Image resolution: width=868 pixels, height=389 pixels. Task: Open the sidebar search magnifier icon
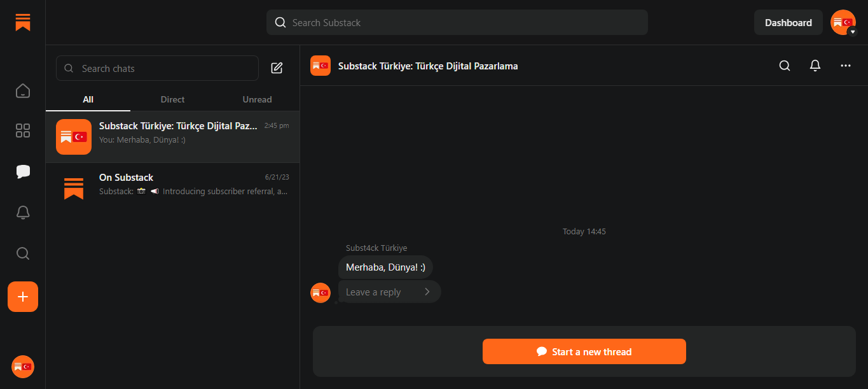click(23, 253)
